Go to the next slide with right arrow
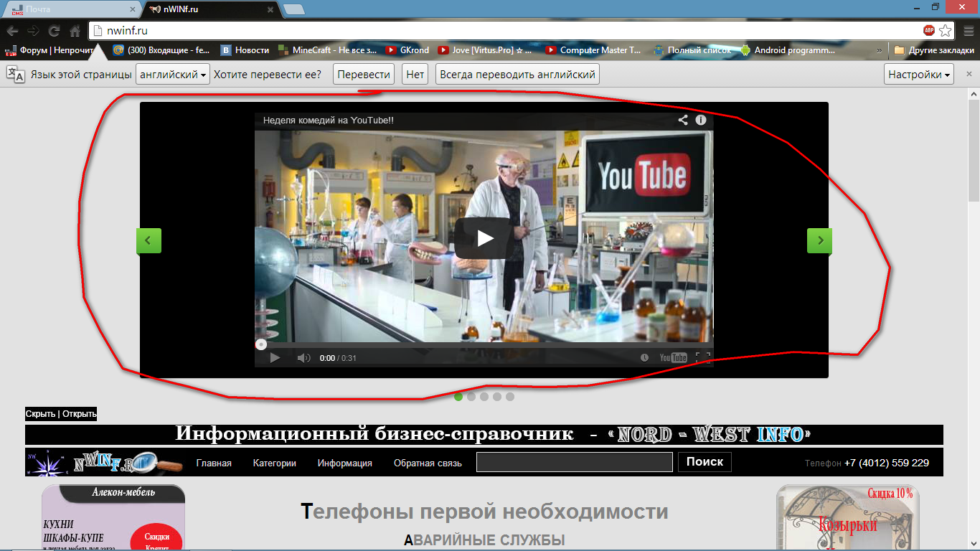980x551 pixels. (x=819, y=240)
